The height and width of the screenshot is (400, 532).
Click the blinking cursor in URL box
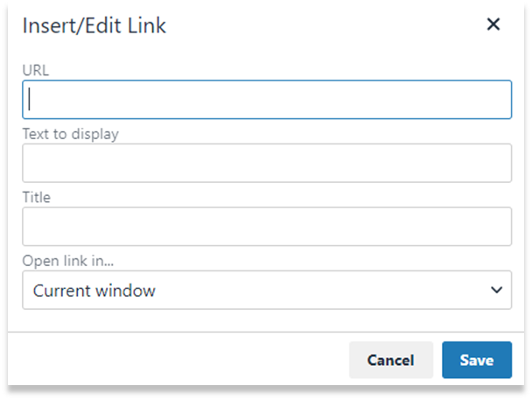pos(30,99)
